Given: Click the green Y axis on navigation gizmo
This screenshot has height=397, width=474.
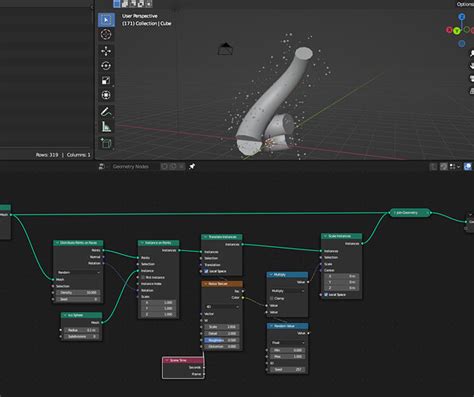Looking at the screenshot, I should click(457, 31).
